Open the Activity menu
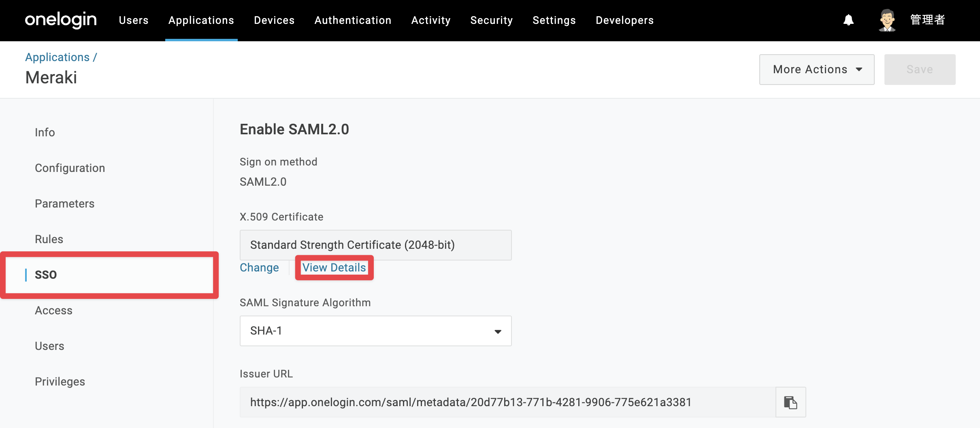Screen dimensions: 980x428 [431, 20]
